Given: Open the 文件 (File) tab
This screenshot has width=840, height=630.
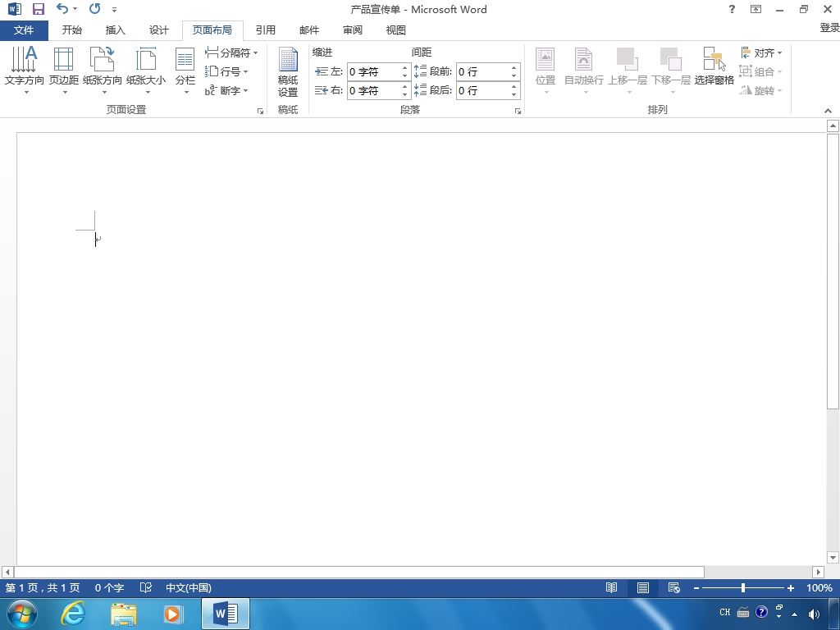Looking at the screenshot, I should pos(24,30).
